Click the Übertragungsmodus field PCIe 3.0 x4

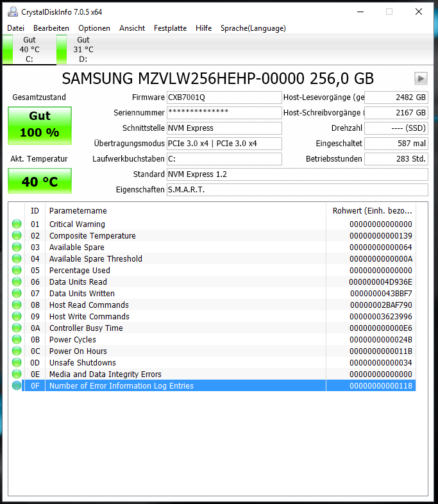click(x=224, y=144)
